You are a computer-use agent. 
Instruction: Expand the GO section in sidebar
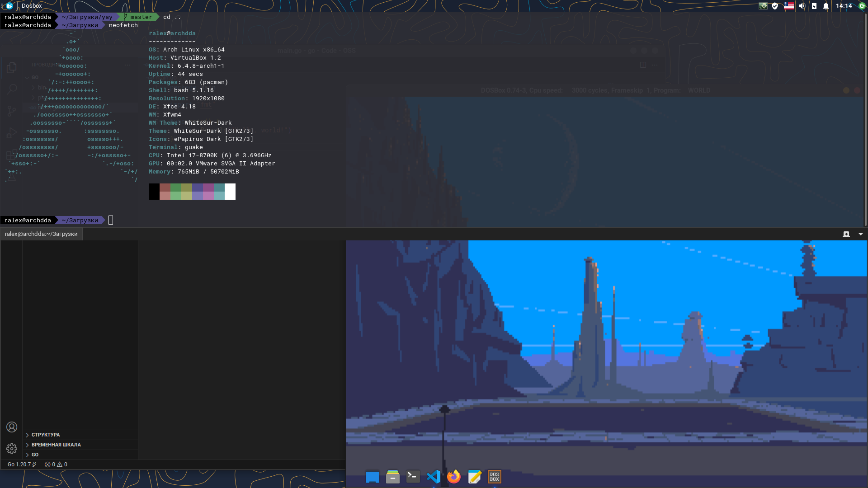pos(80,455)
